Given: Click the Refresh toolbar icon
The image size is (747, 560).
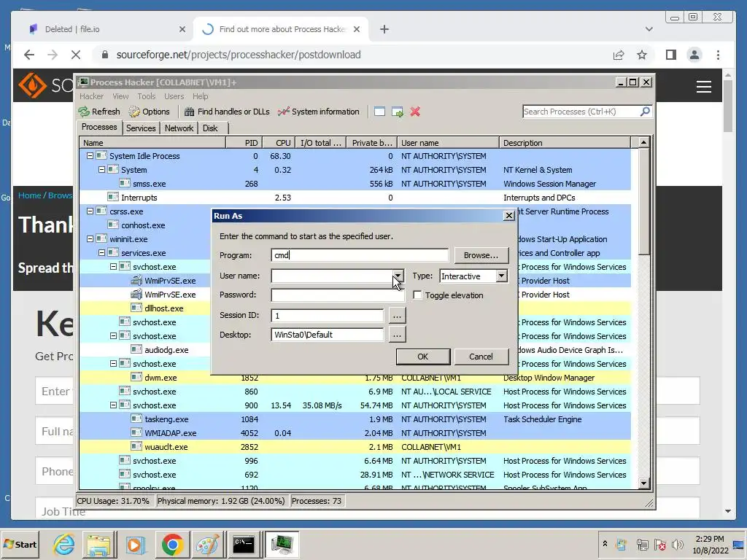Looking at the screenshot, I should tap(99, 112).
